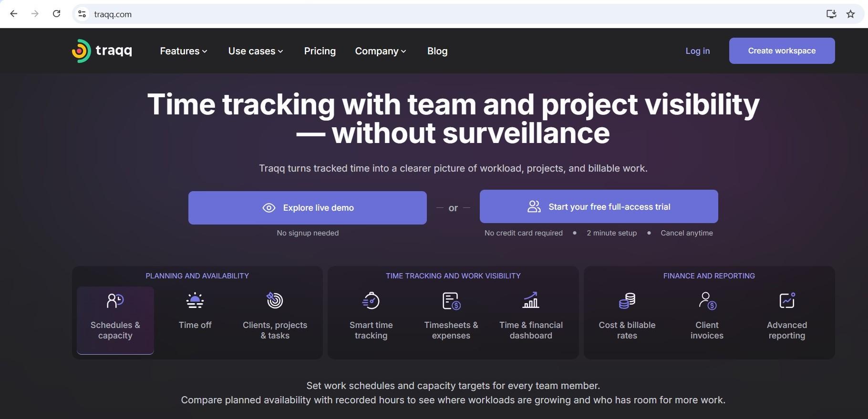Open the Blog page

point(437,51)
